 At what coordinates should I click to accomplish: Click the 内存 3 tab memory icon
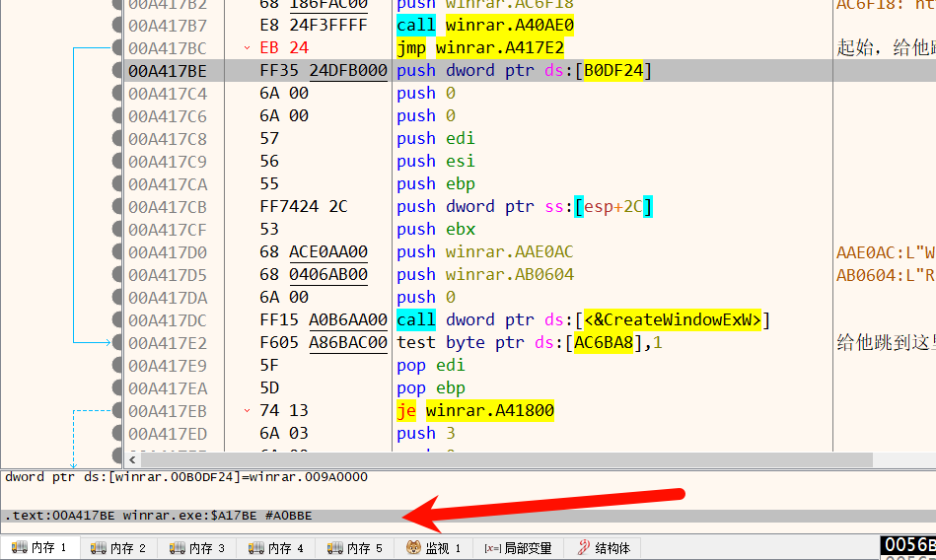click(178, 548)
